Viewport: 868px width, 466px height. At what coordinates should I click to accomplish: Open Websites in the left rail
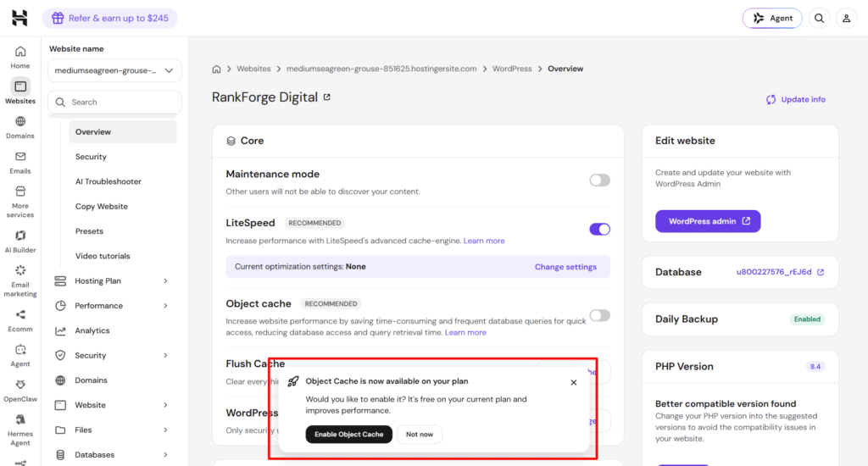[x=20, y=92]
